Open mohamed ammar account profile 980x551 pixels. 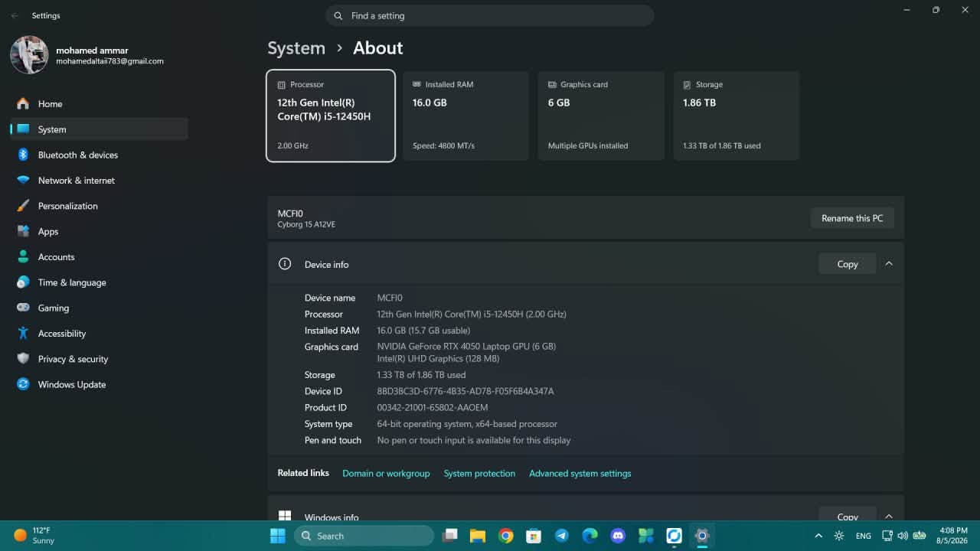[x=87, y=55]
